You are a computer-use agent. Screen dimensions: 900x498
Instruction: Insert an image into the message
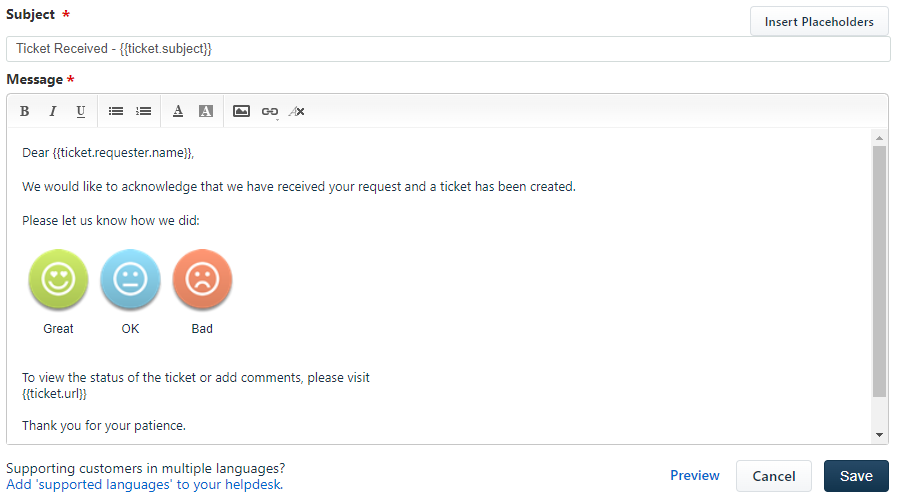click(241, 111)
